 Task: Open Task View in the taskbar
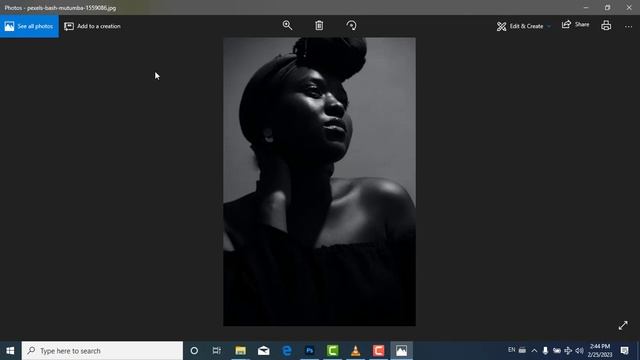click(217, 351)
